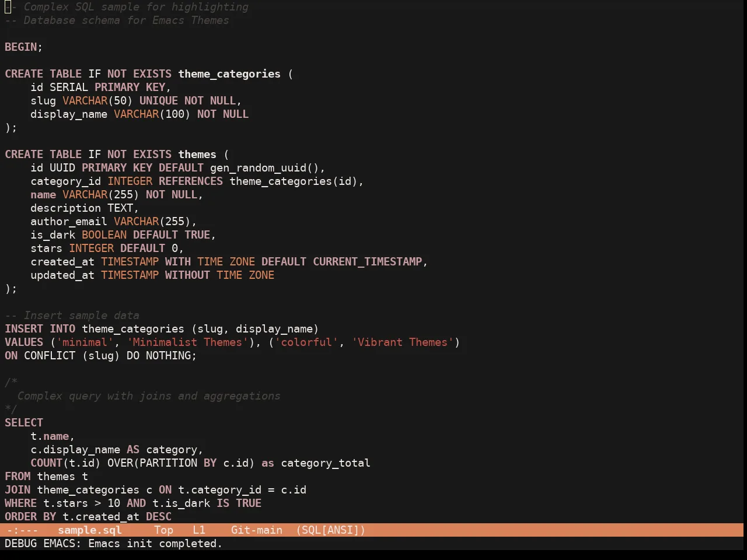Click 'FROM themes t' line

(47, 477)
